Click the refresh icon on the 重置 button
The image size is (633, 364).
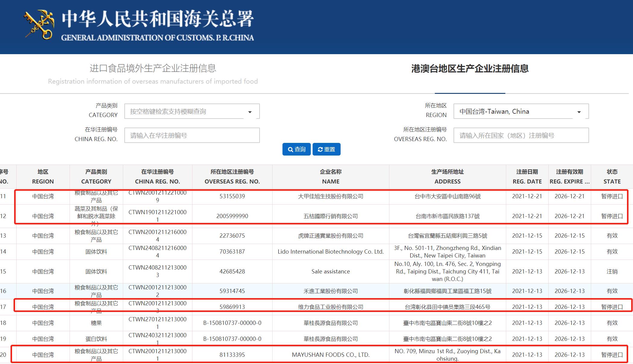pyautogui.click(x=320, y=149)
